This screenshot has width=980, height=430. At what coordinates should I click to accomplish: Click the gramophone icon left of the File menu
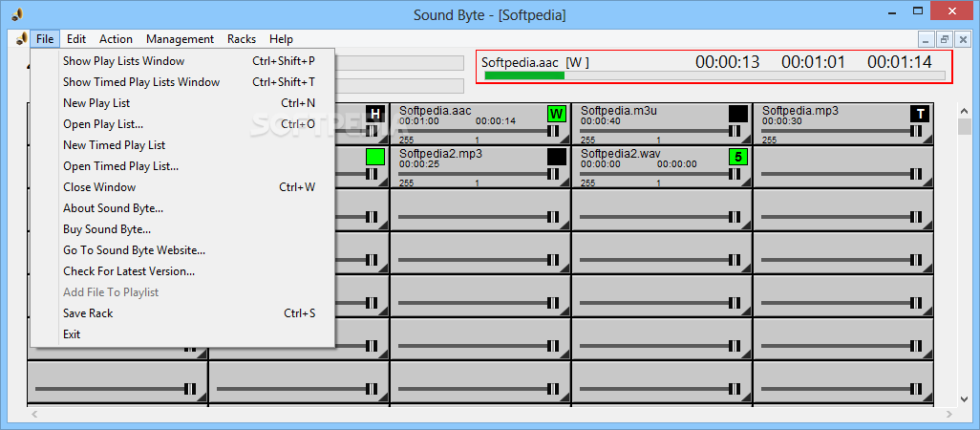point(21,39)
